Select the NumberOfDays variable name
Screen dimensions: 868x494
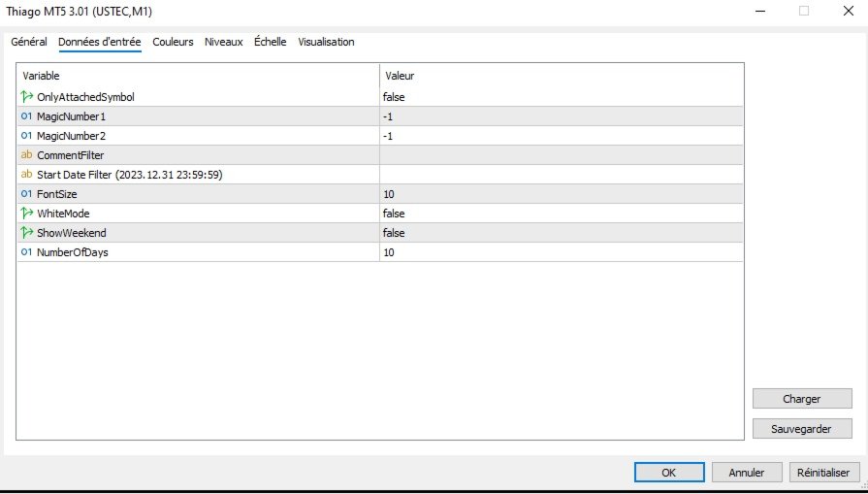(73, 252)
